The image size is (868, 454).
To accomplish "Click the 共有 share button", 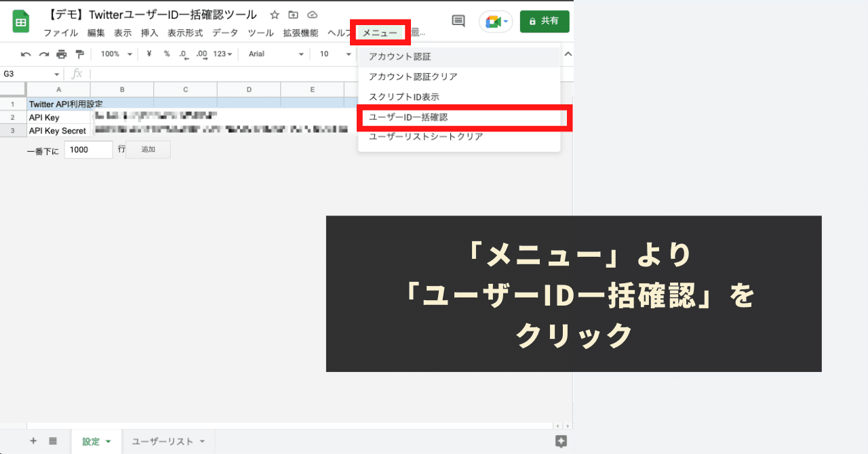I will point(545,21).
